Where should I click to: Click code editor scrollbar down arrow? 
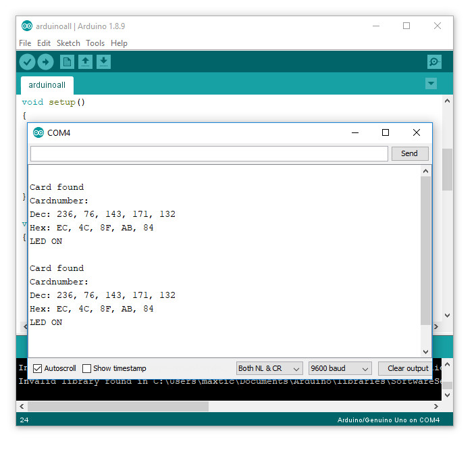447,316
